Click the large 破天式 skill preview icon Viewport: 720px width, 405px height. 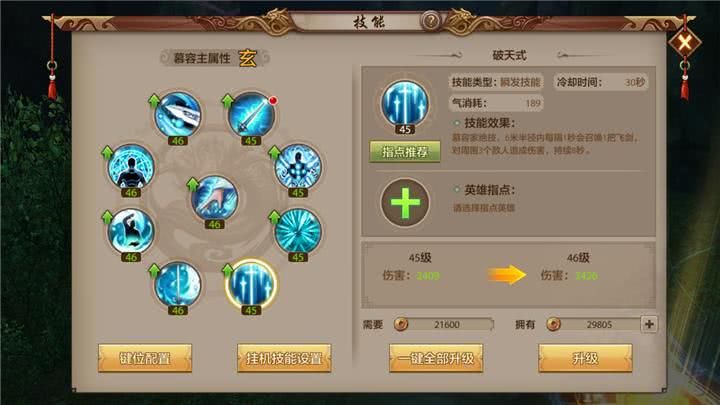pos(405,104)
